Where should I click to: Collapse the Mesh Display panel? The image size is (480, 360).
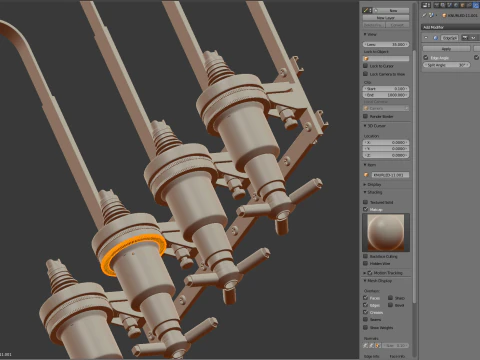tap(365, 281)
